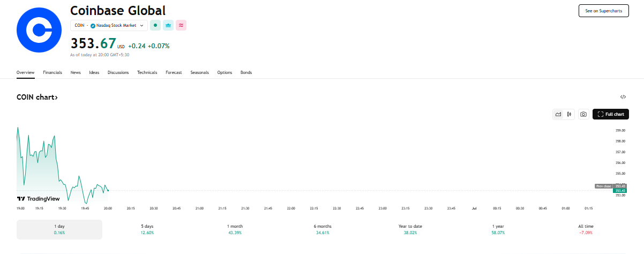Click the last point marker on chart line
Viewport: 644px width, 254px height.
click(108, 190)
